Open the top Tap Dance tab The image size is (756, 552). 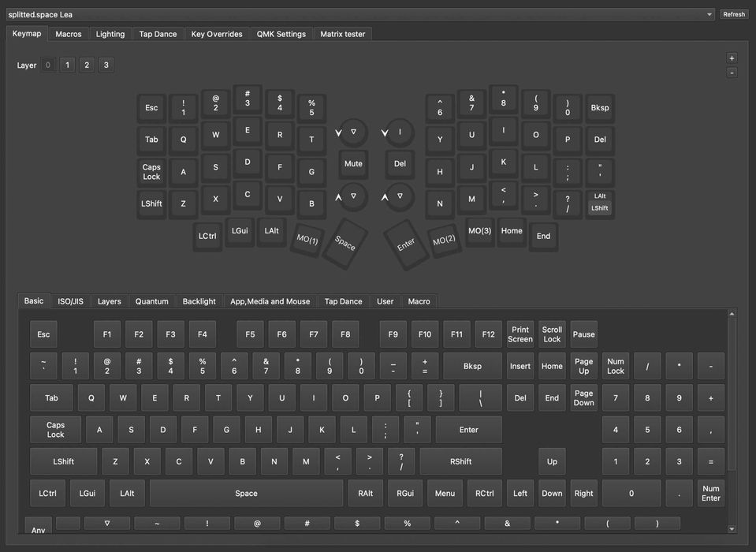pos(158,34)
